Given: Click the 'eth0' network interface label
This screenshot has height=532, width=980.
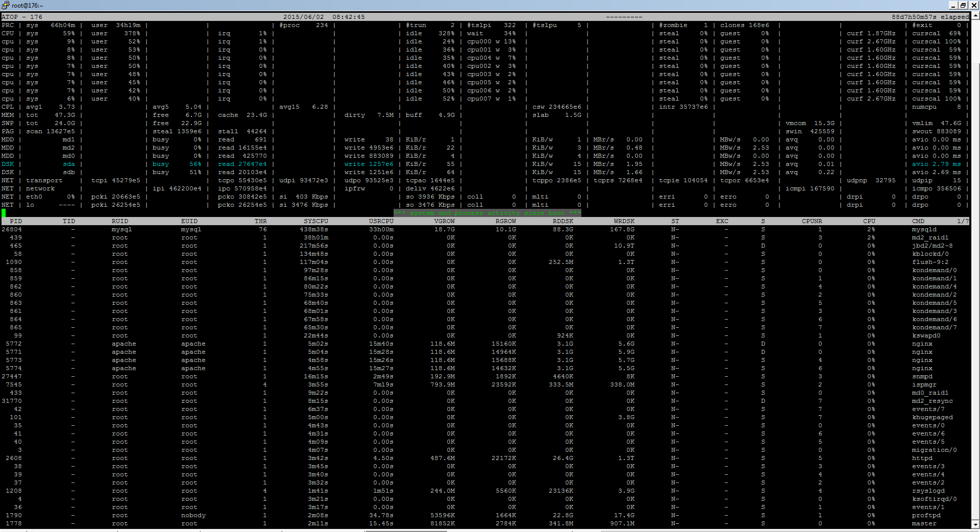Looking at the screenshot, I should pyautogui.click(x=34, y=197).
